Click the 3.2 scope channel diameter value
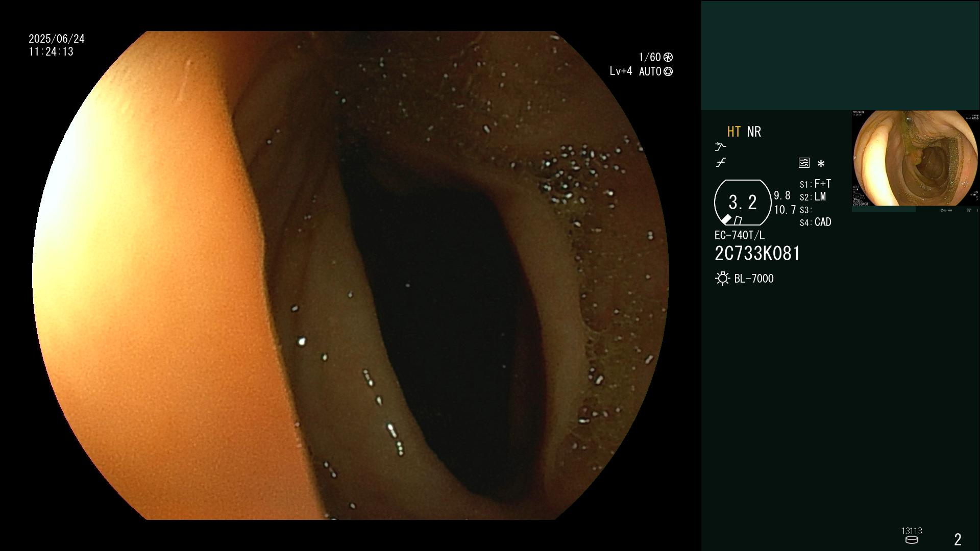This screenshot has height=551, width=980. pyautogui.click(x=743, y=202)
